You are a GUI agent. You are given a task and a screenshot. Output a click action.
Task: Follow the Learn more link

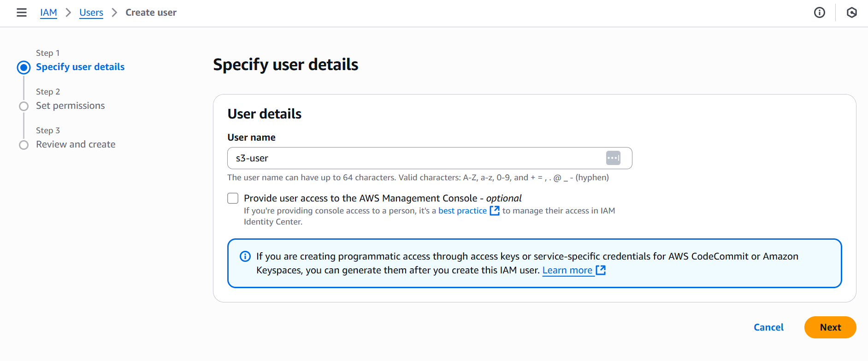pyautogui.click(x=567, y=270)
